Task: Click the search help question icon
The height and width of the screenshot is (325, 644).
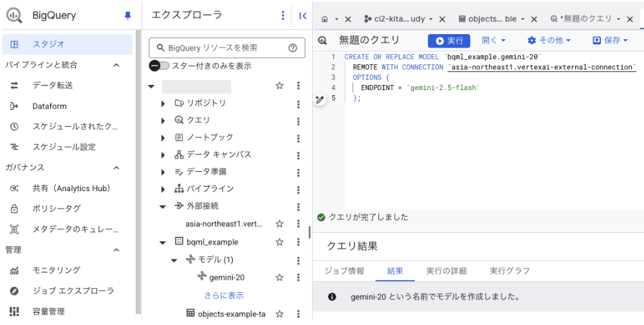Action: (293, 48)
